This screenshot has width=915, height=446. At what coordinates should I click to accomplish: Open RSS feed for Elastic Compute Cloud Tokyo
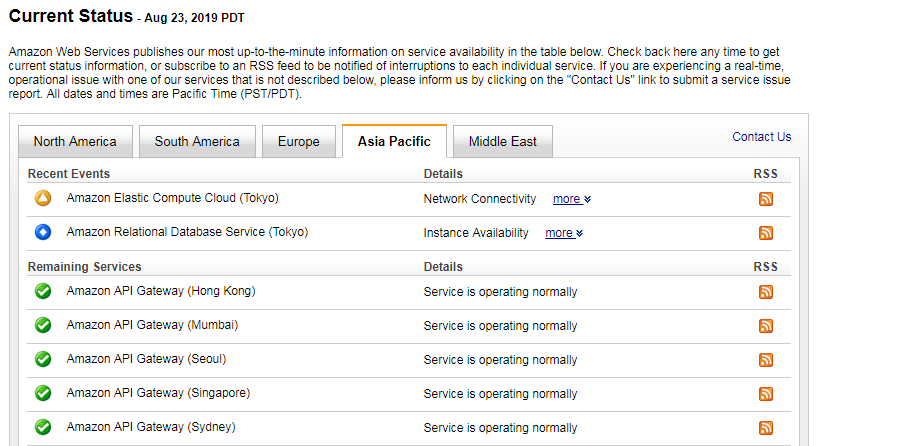[x=766, y=199]
